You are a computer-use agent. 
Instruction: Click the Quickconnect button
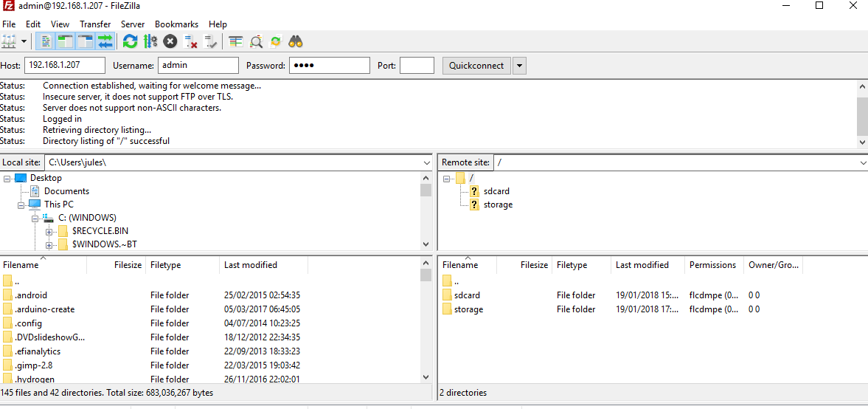pos(476,66)
